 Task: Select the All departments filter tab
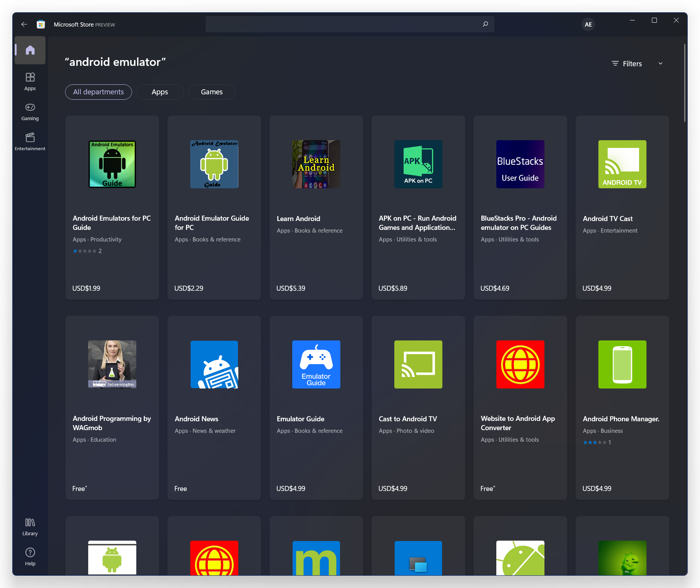[99, 92]
